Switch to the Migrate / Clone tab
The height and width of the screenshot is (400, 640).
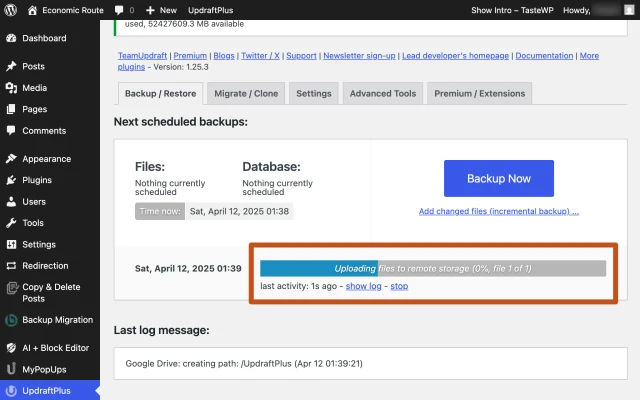click(246, 94)
